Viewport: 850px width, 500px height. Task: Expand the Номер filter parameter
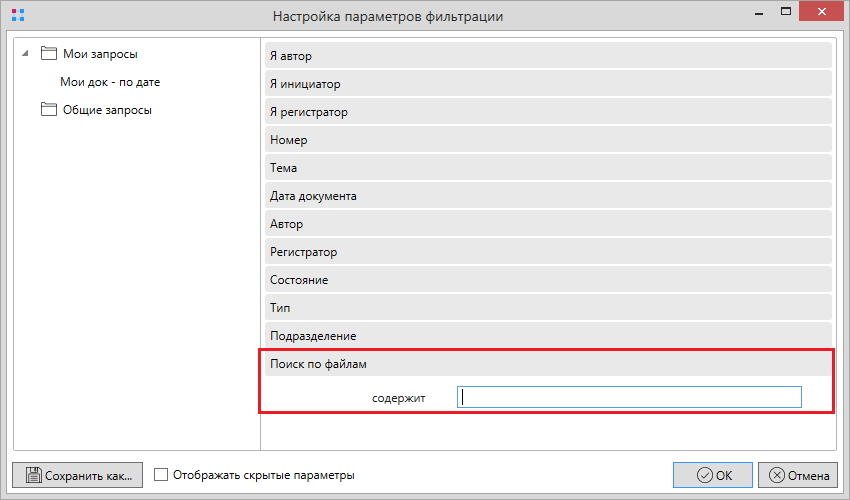[548, 140]
